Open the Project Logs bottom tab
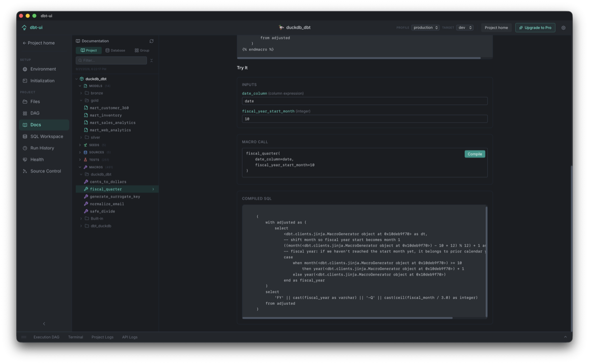 (x=103, y=338)
